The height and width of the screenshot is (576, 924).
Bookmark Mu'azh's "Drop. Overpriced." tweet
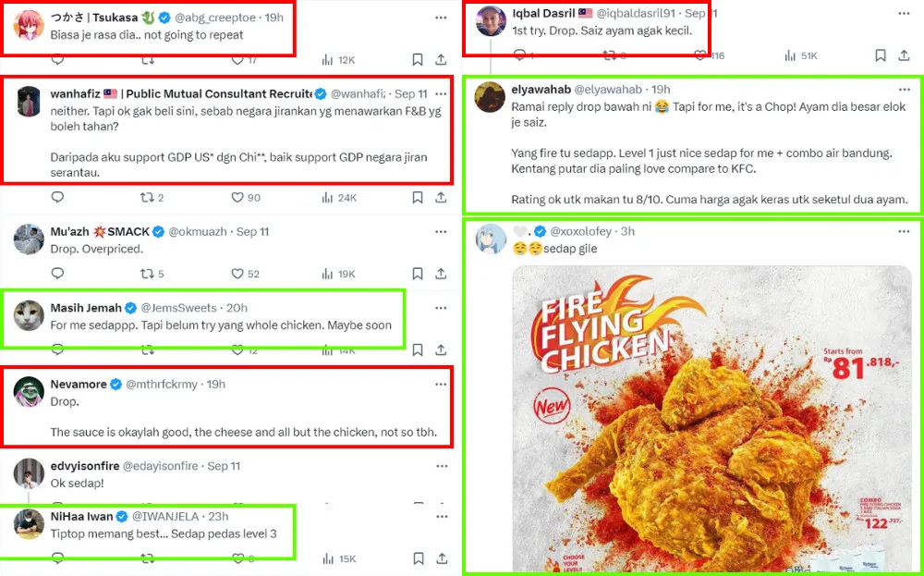click(418, 274)
